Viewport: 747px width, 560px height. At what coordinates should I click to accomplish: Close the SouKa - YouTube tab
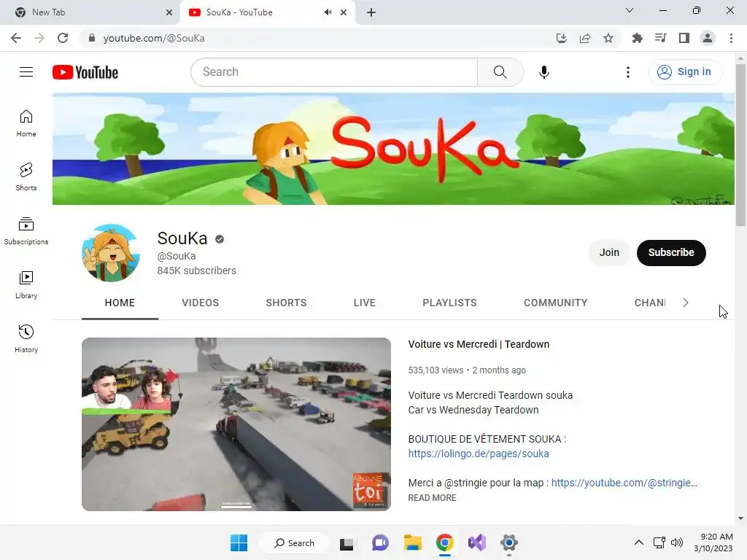point(344,12)
